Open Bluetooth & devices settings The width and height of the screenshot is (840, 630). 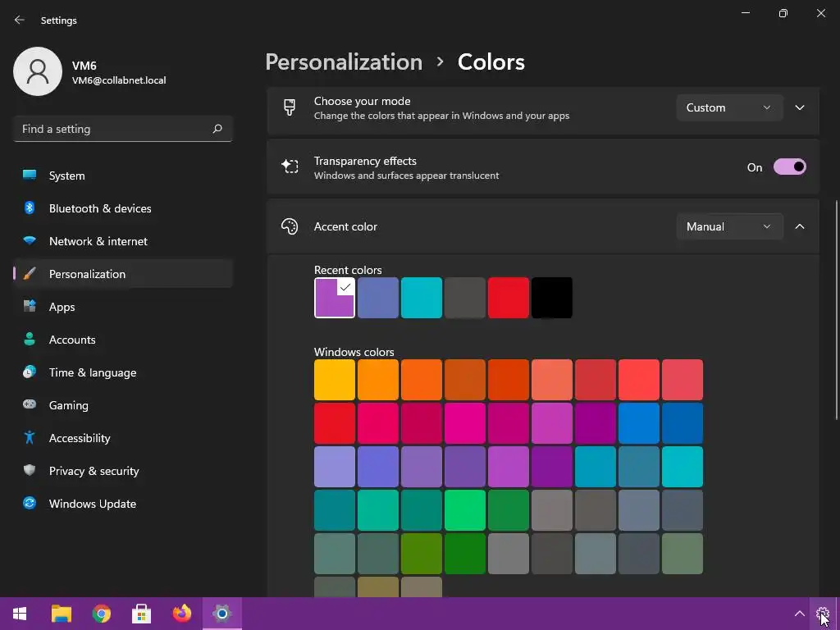(123, 208)
